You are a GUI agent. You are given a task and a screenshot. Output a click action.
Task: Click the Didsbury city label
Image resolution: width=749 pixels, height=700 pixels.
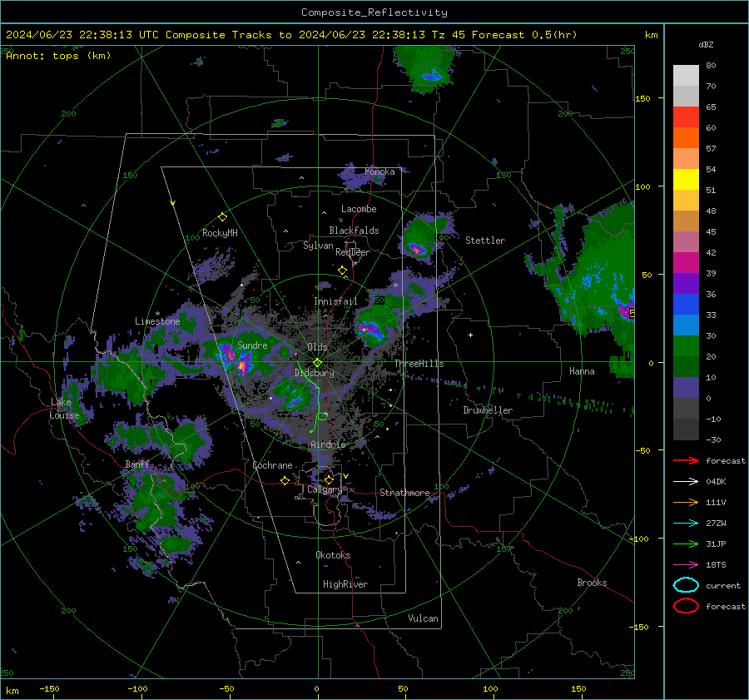coord(314,373)
